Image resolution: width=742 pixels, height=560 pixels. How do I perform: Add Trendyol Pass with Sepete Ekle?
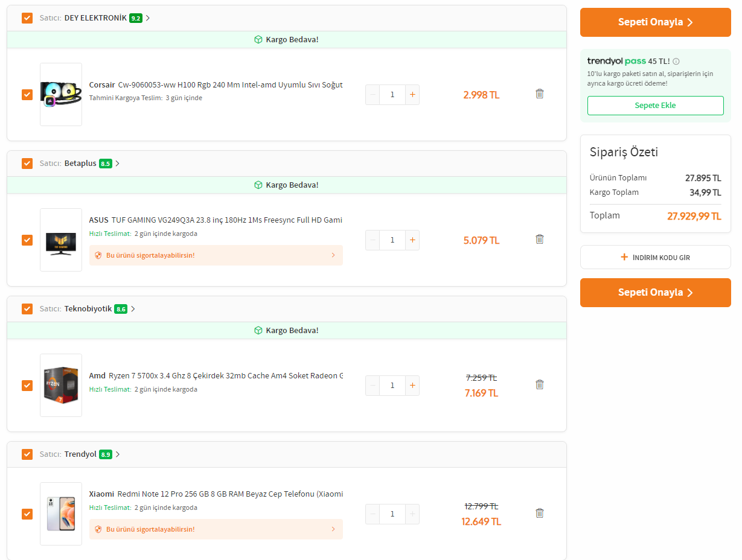[x=655, y=106]
